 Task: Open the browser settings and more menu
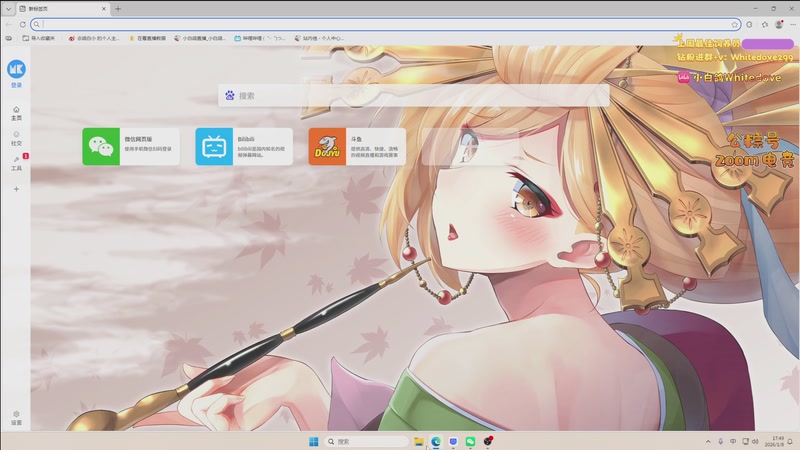[x=792, y=24]
